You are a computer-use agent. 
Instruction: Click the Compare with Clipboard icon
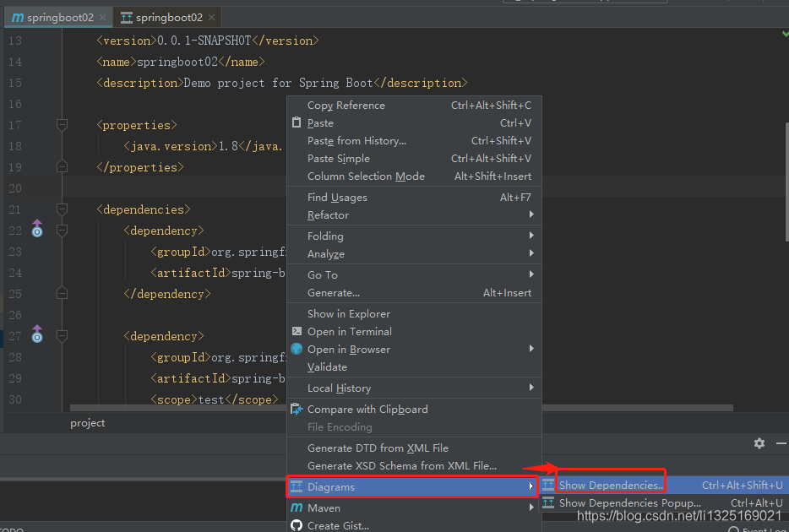(297, 410)
